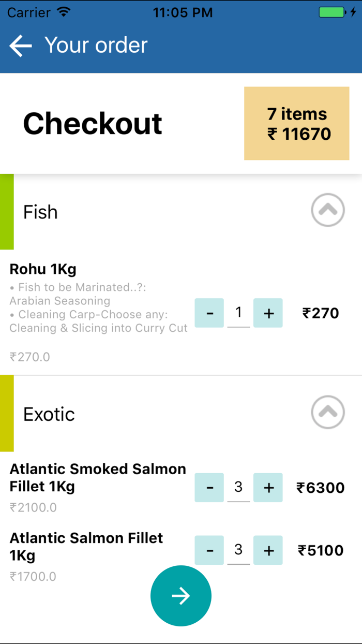
Task: Select the Exotic category label
Action: pyautogui.click(x=49, y=414)
